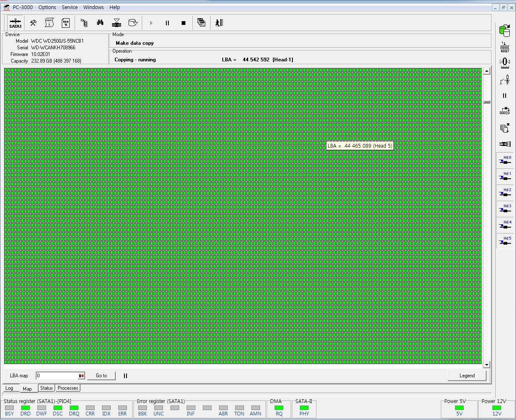Click the cascaded windows icon
Image resolution: width=516 pixels, height=420 pixels.
tap(202, 23)
